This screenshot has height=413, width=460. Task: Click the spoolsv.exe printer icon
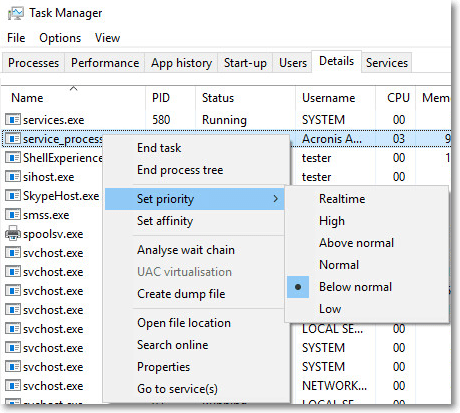click(13, 233)
